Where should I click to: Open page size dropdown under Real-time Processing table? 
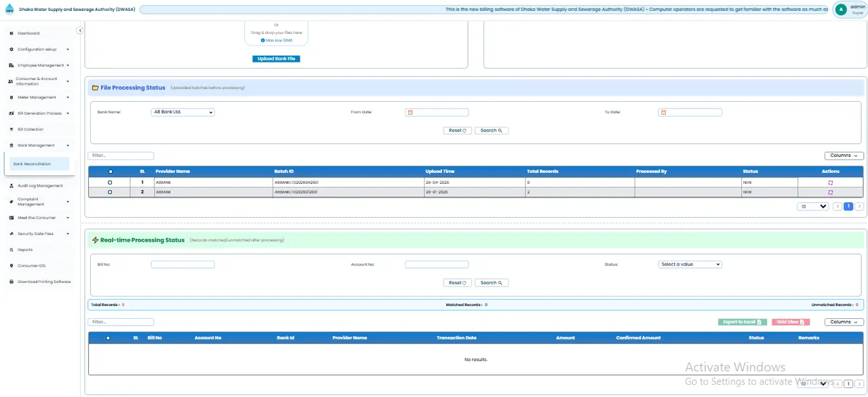[813, 383]
